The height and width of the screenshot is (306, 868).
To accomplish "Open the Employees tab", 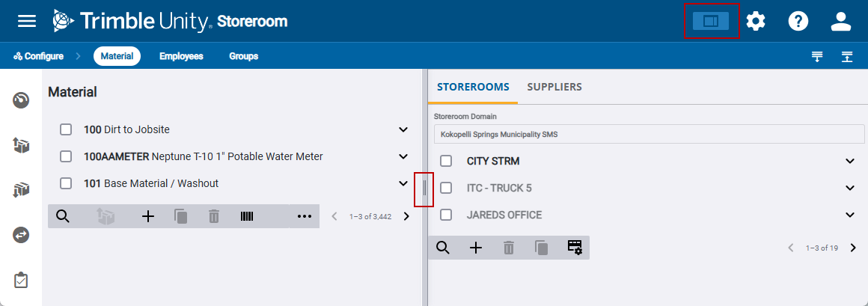I will click(x=181, y=56).
